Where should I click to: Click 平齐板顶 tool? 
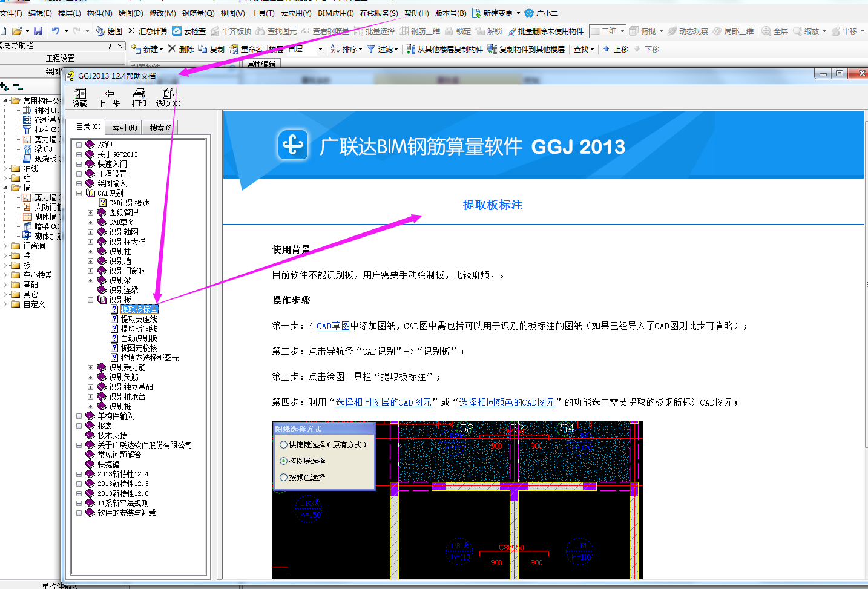(x=231, y=31)
